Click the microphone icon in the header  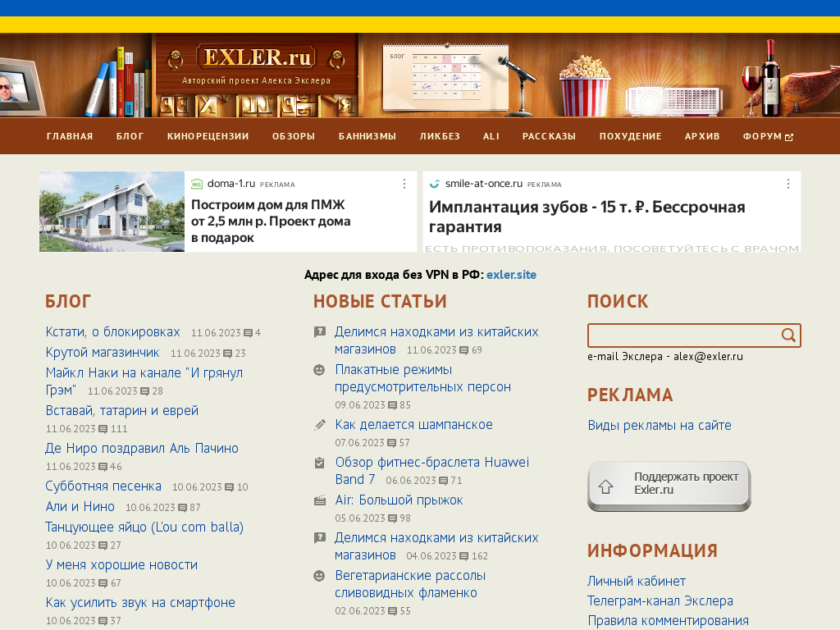pos(518,85)
